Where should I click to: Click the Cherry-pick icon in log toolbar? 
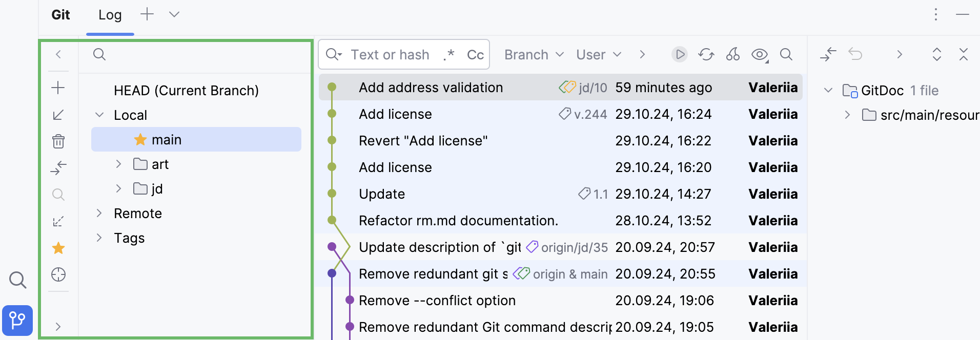pos(733,54)
